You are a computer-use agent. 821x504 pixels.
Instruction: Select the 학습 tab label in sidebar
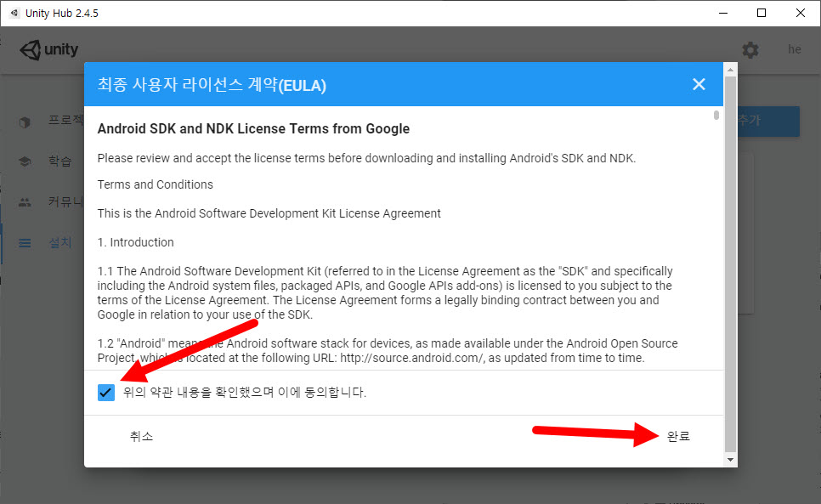pos(59,161)
